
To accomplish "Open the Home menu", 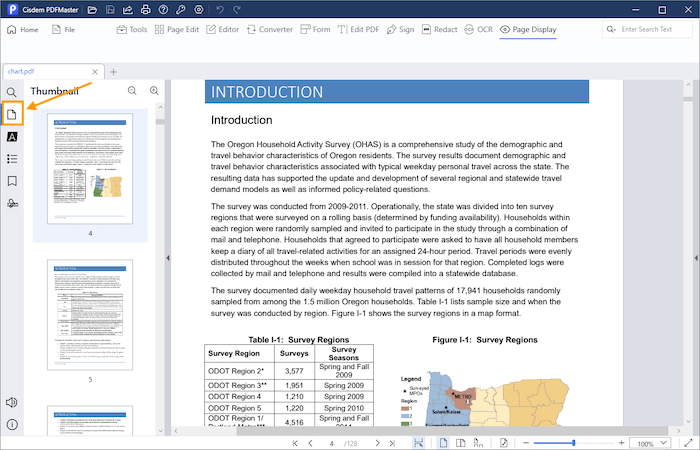I will [x=23, y=29].
